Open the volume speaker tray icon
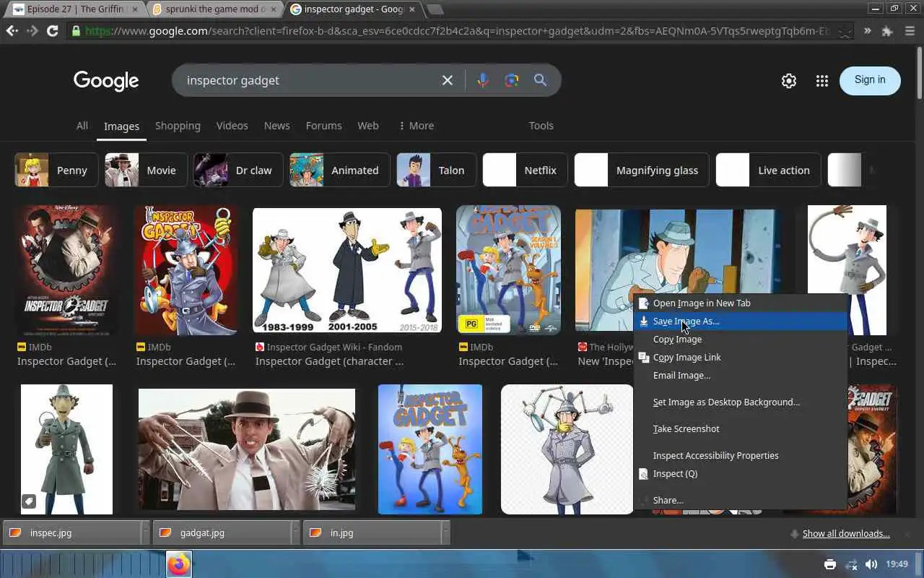Viewport: 924px width, 578px height. (x=871, y=564)
